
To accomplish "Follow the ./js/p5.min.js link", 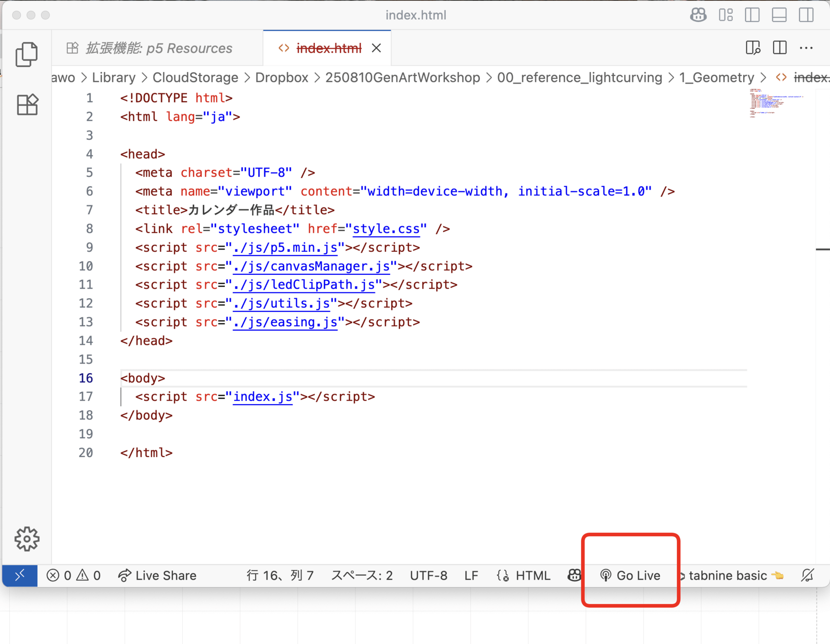I will [x=285, y=248].
